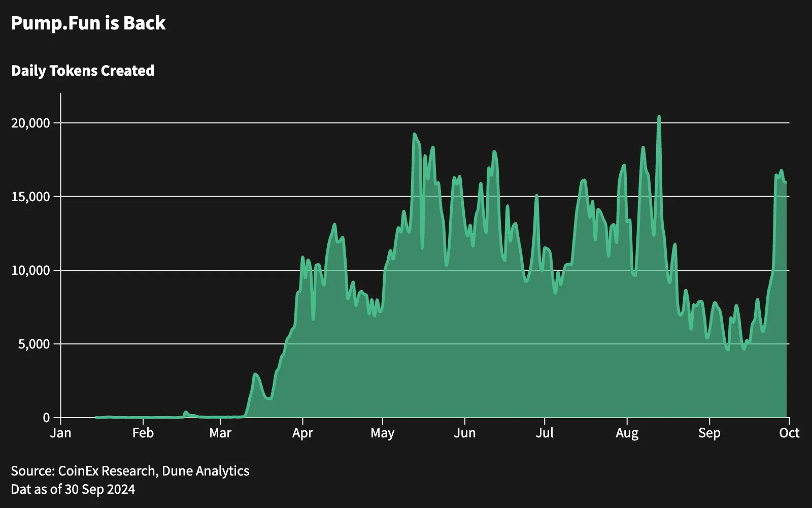Click the 5,000 y-axis label

tap(33, 344)
